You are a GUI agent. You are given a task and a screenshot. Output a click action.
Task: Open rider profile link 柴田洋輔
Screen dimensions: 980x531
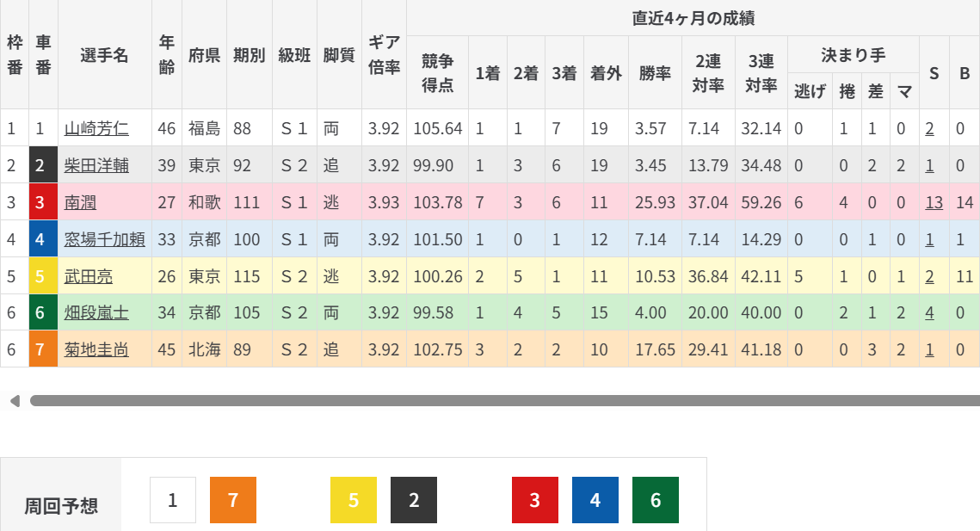coord(96,166)
